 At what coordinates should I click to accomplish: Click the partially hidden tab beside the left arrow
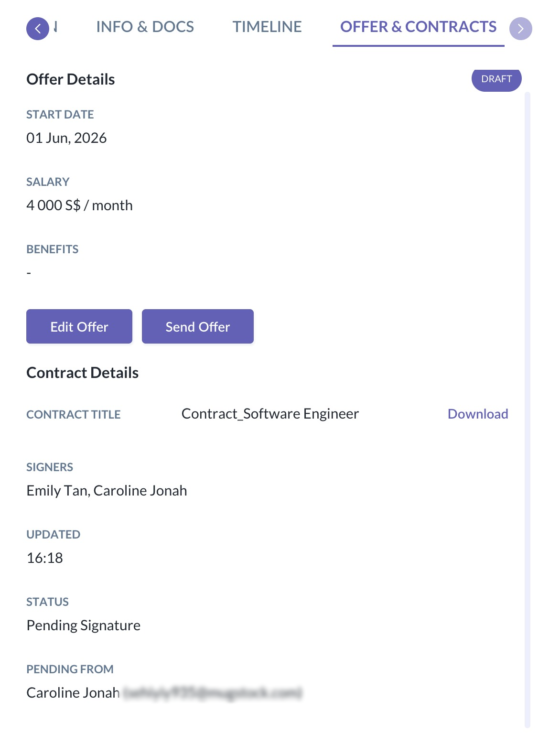point(55,27)
